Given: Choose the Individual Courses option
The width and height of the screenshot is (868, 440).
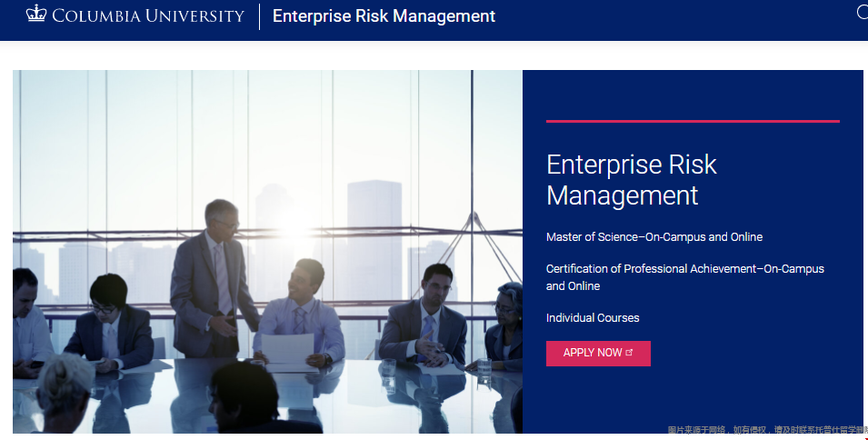Looking at the screenshot, I should pos(593,318).
